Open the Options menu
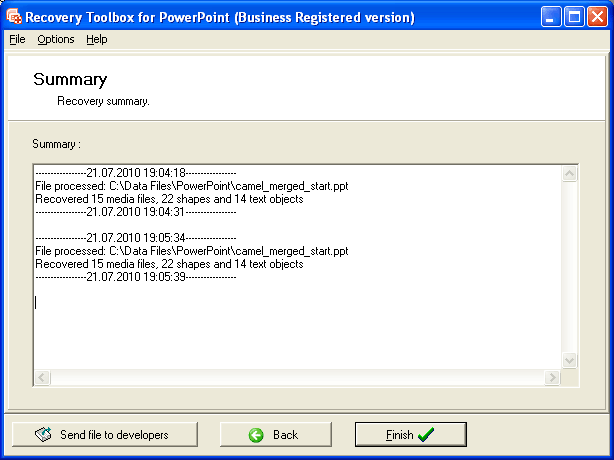The width and height of the screenshot is (614, 460). (56, 39)
